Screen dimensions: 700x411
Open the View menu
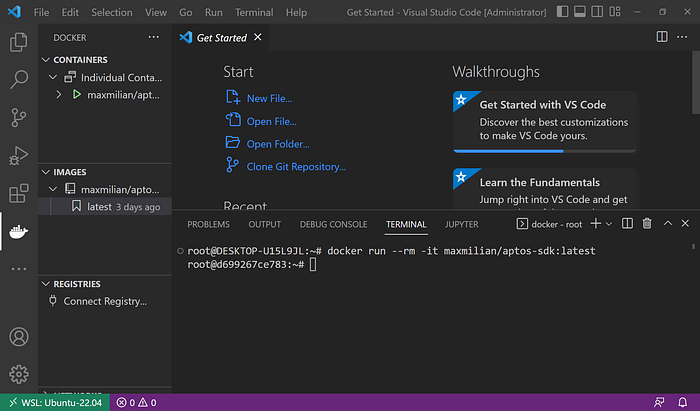tap(156, 12)
